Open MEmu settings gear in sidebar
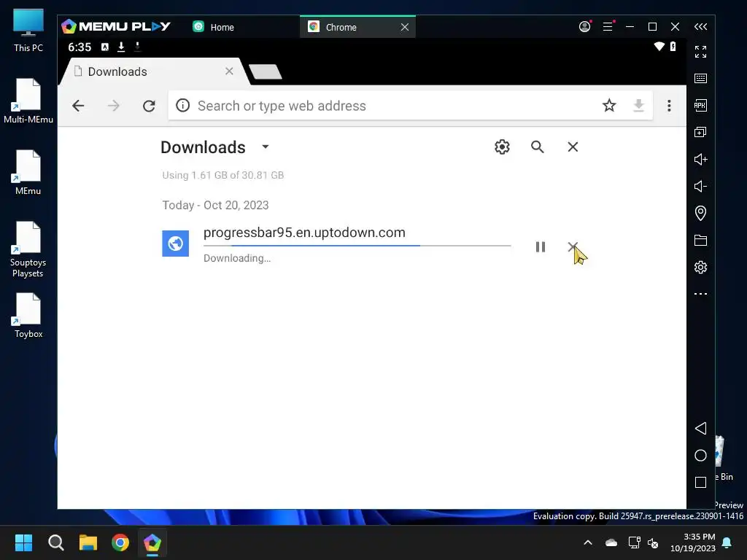747x560 pixels. pyautogui.click(x=700, y=267)
